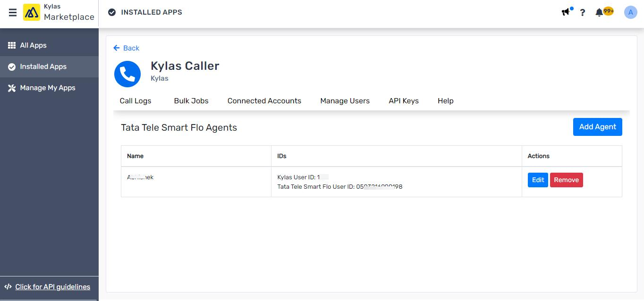The height and width of the screenshot is (301, 644).
Task: Click the Kylas publisher name under title
Action: pos(160,78)
